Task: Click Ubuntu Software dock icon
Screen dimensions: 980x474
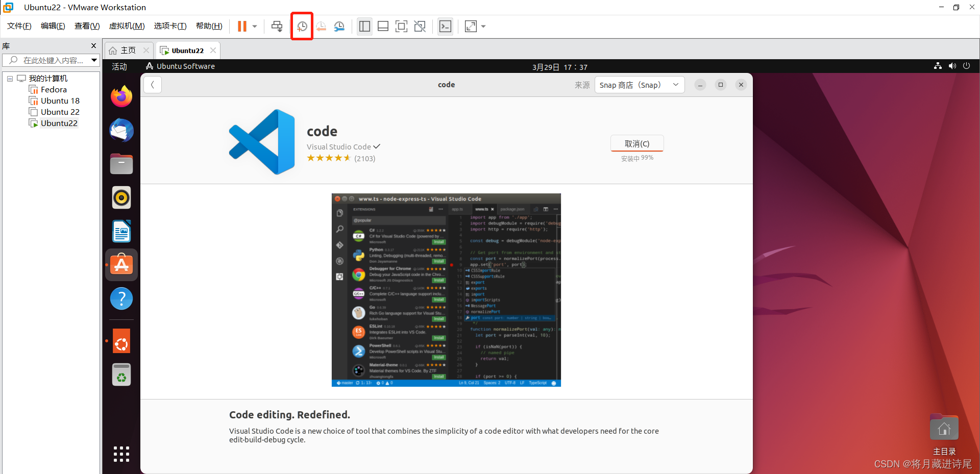Action: pyautogui.click(x=121, y=265)
